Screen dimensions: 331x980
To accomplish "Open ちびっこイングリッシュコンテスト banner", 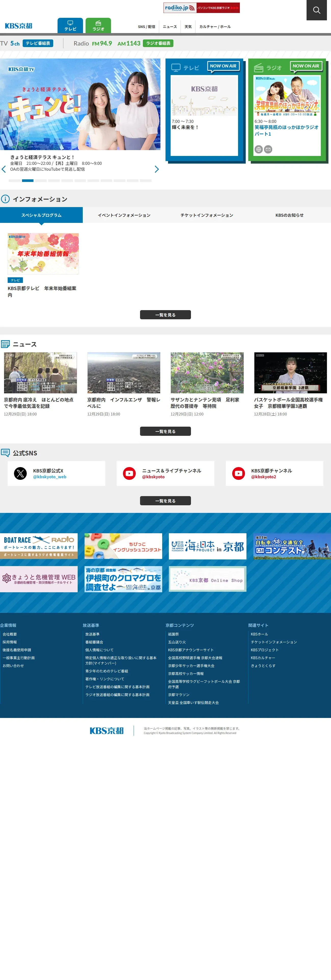I will click(123, 546).
